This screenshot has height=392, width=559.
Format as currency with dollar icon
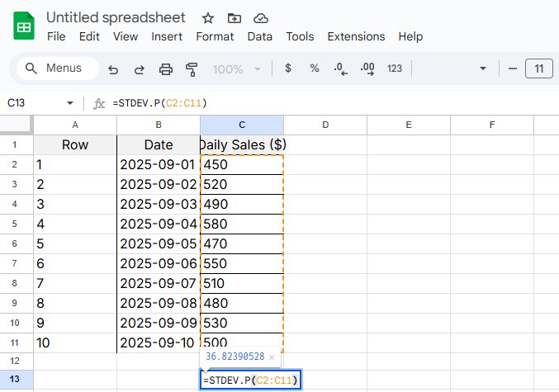click(x=287, y=68)
